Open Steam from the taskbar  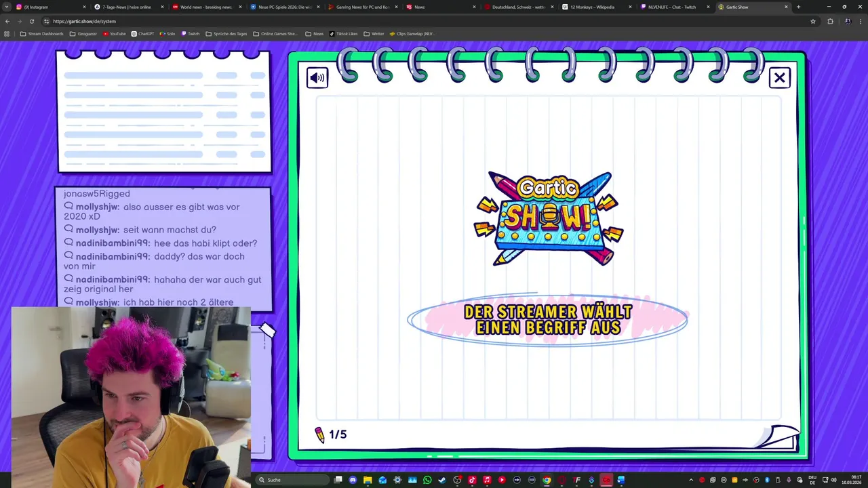(x=442, y=480)
